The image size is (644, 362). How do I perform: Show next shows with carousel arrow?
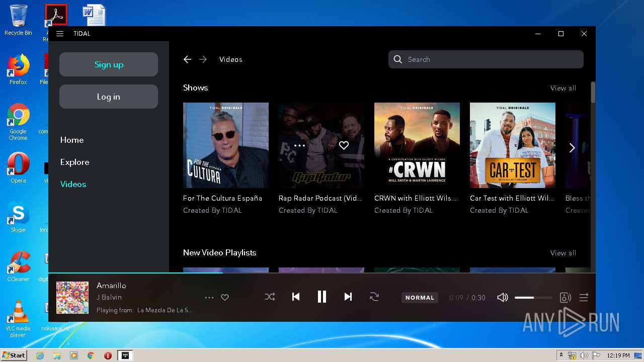pyautogui.click(x=572, y=147)
